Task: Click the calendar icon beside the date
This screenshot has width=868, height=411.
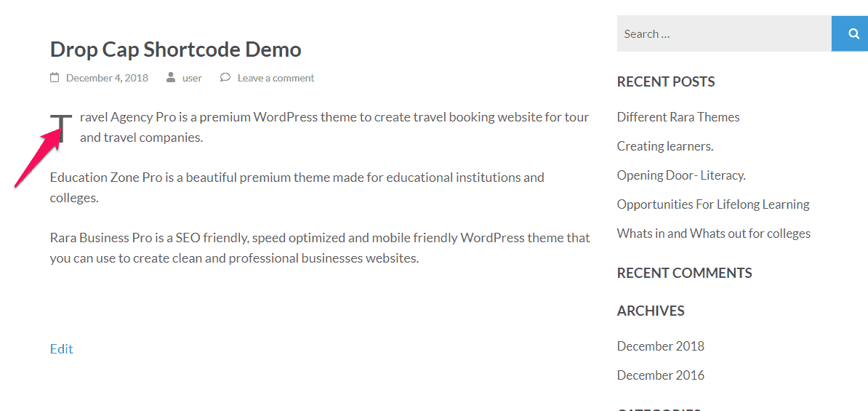Action: pyautogui.click(x=55, y=78)
